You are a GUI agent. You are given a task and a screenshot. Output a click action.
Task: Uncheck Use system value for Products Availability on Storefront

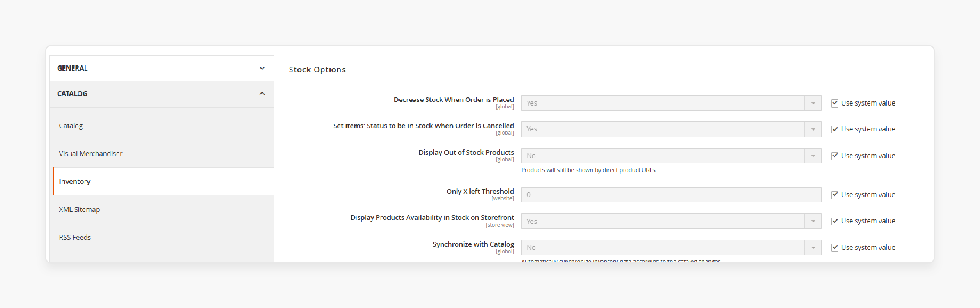[x=835, y=221]
